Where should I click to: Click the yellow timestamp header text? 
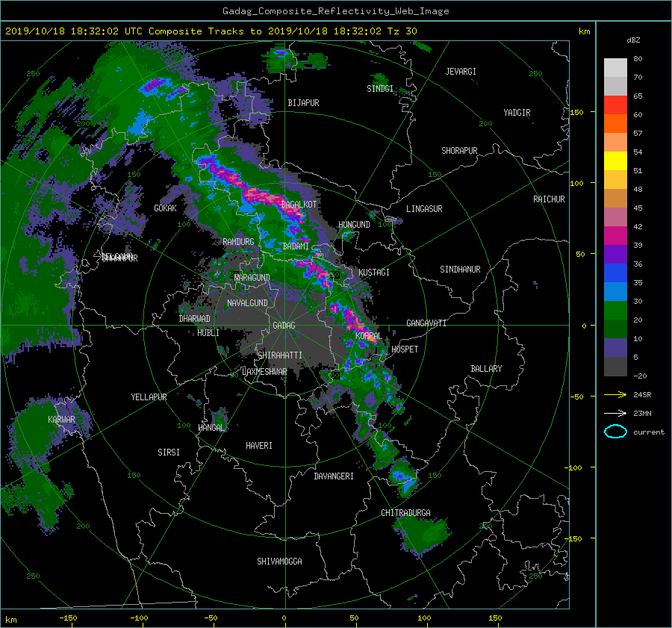pos(211,31)
